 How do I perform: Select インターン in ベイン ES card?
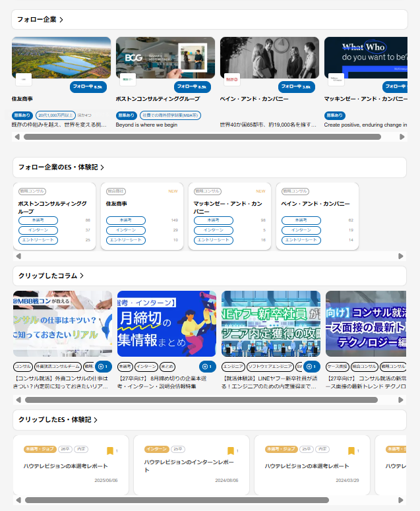(x=301, y=230)
